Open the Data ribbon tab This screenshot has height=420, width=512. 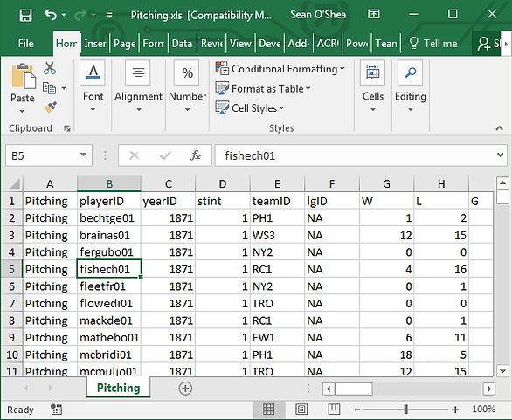[182, 44]
